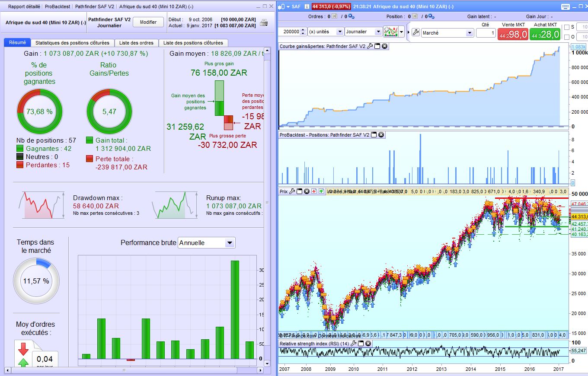Image resolution: width=588 pixels, height=376 pixels.
Task: Click the O value field showing 10
Action: point(582,37)
